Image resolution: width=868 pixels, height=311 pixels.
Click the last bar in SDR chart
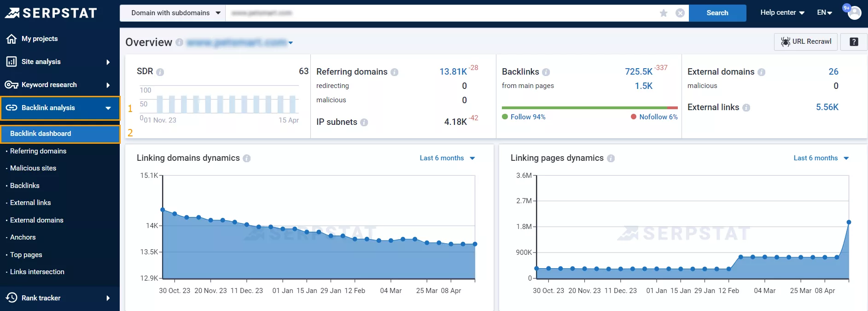pos(292,105)
